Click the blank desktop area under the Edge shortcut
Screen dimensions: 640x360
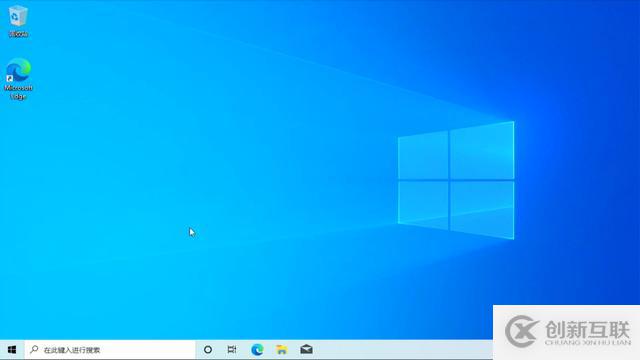click(x=18, y=163)
